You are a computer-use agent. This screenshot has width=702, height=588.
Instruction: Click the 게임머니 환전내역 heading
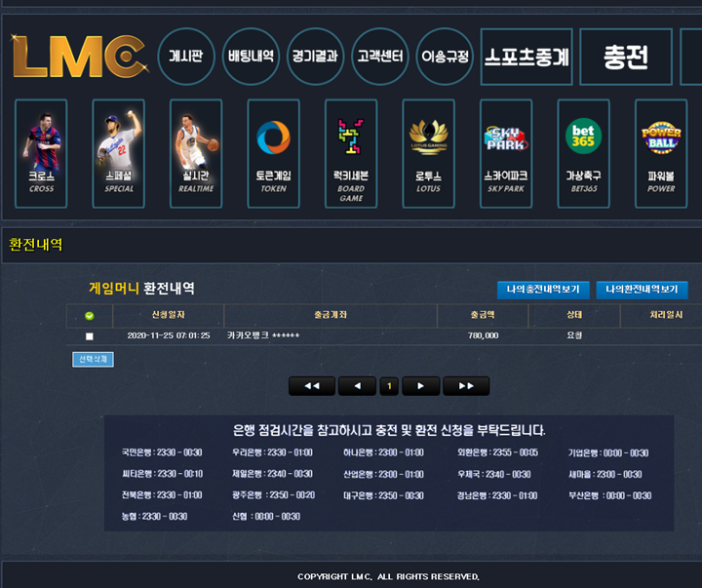coord(141,288)
